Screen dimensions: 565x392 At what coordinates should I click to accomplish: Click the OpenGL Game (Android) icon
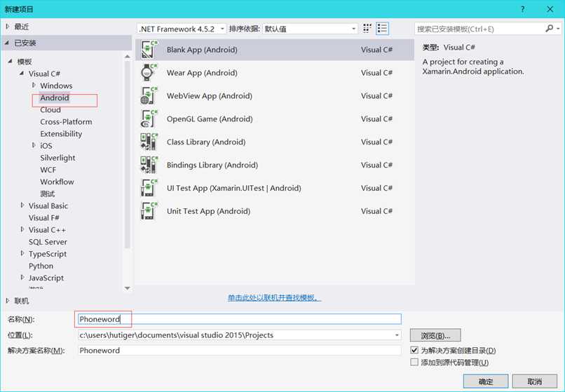pyautogui.click(x=149, y=119)
